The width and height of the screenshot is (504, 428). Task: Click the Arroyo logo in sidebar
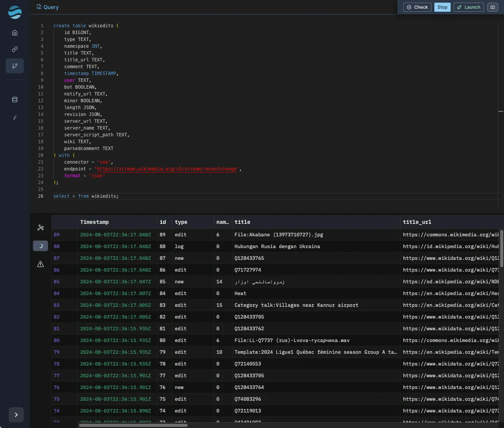pyautogui.click(x=15, y=12)
